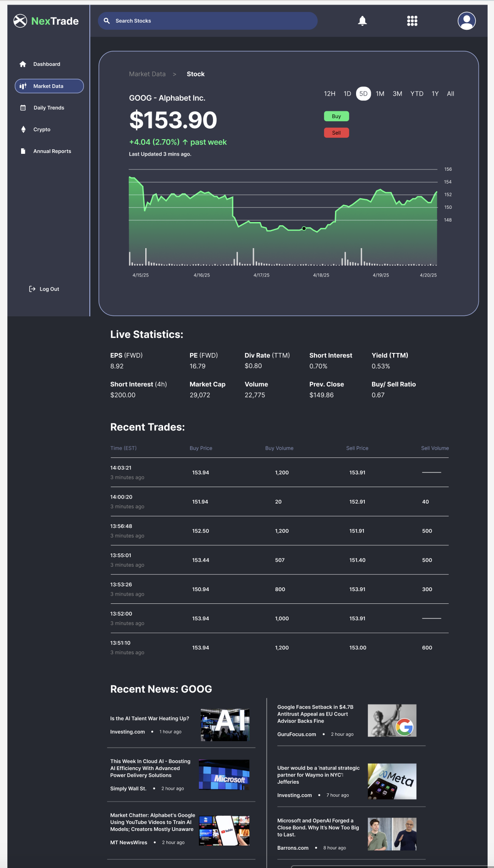The image size is (494, 868).
Task: Click the Log Out arrow icon
Action: pos(32,289)
